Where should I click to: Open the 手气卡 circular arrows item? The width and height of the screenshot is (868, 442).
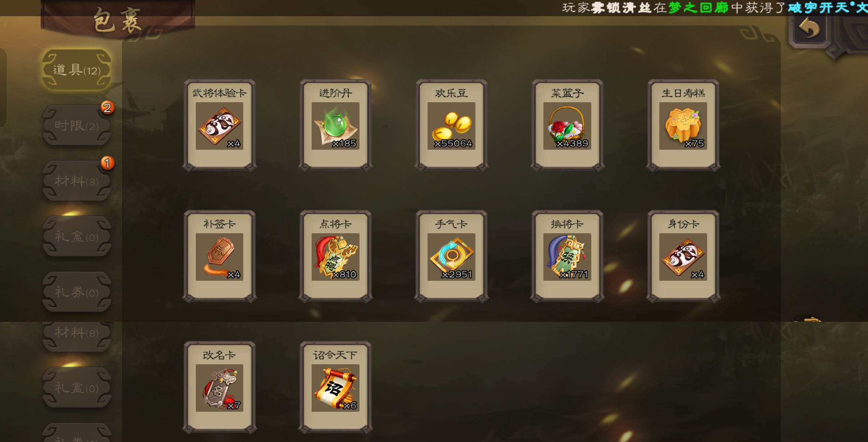(451, 256)
